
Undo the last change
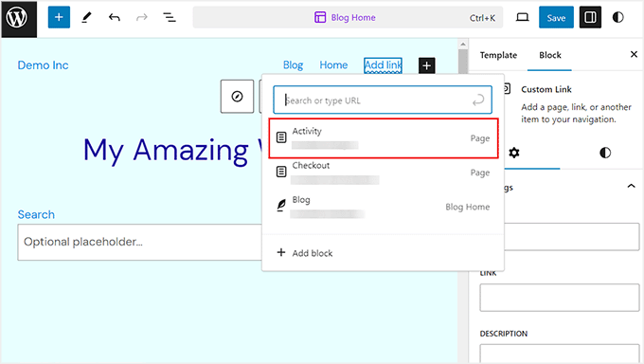[x=115, y=17]
